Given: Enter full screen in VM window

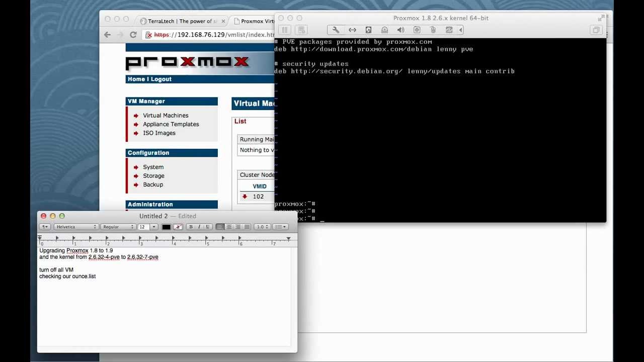Looking at the screenshot, I should click(601, 18).
